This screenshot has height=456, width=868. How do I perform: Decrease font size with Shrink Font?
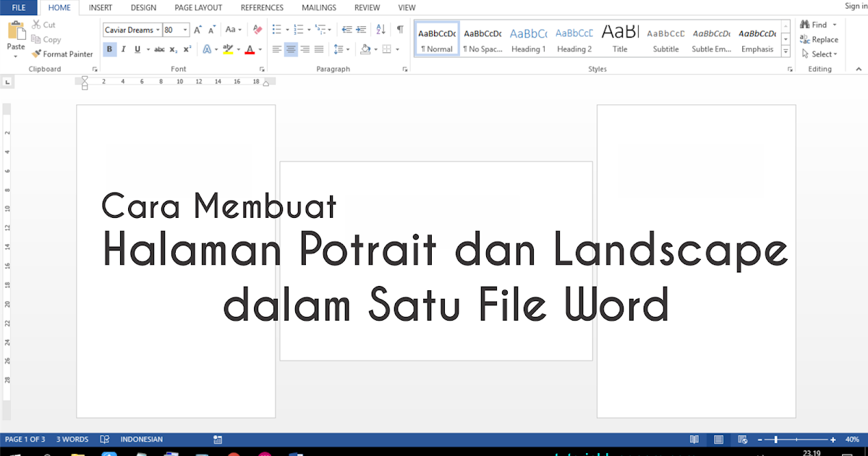tap(213, 30)
